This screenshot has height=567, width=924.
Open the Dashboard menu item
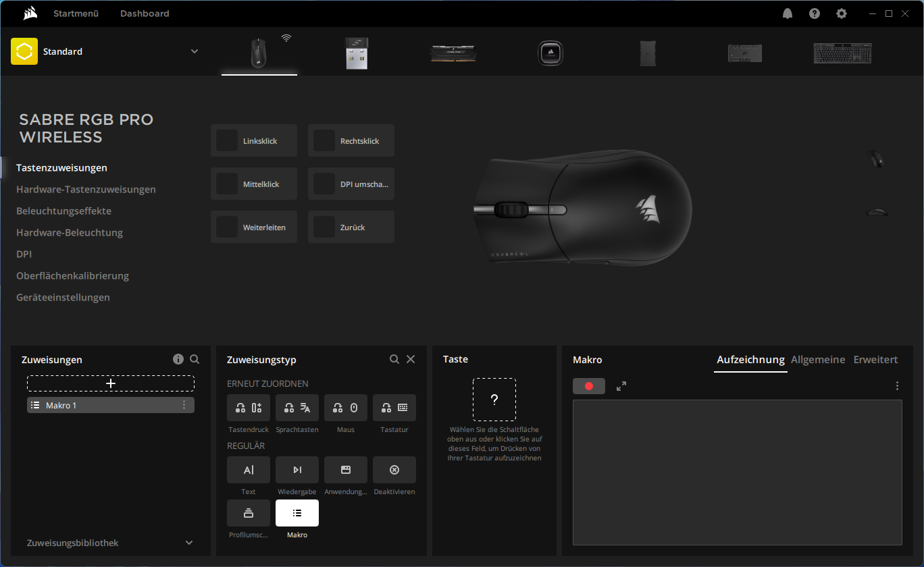[x=145, y=13]
